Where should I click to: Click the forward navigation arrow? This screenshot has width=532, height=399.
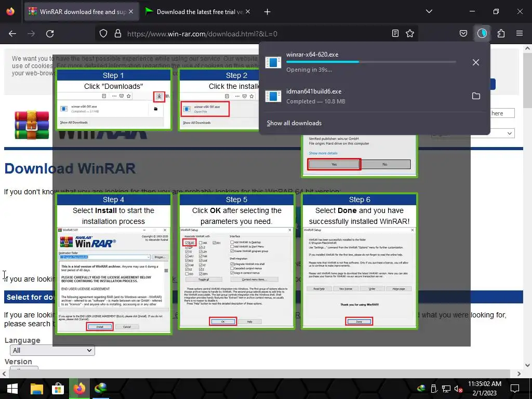(31, 34)
